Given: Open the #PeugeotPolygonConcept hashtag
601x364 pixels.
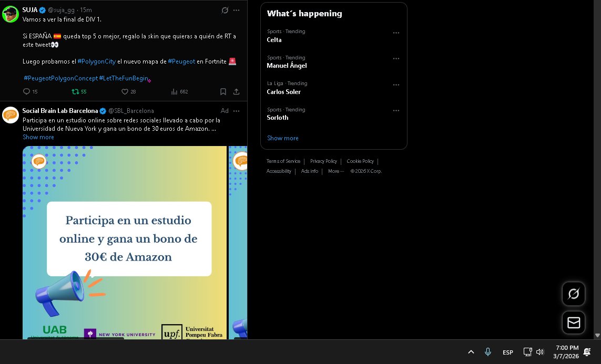Looking at the screenshot, I should coord(60,78).
